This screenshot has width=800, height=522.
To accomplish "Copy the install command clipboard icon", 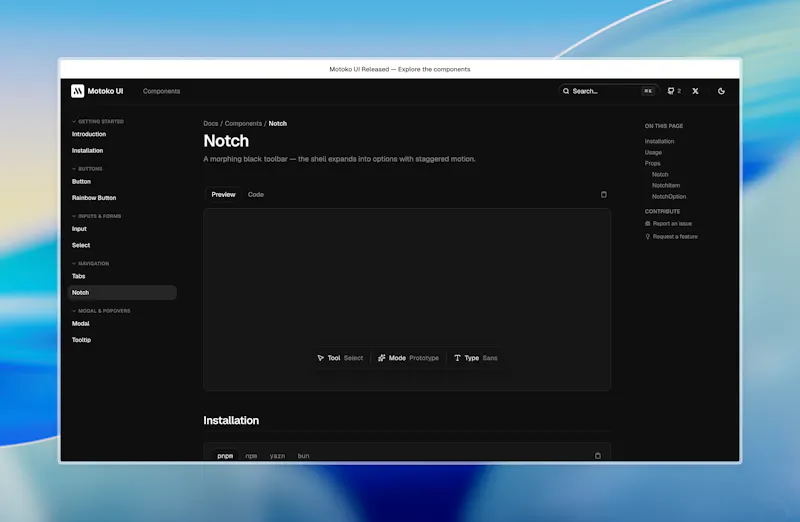I will click(x=597, y=456).
